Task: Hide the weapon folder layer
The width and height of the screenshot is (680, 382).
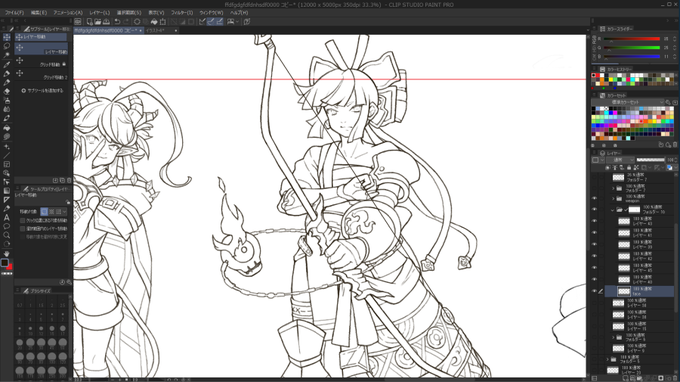Action: 594,199
